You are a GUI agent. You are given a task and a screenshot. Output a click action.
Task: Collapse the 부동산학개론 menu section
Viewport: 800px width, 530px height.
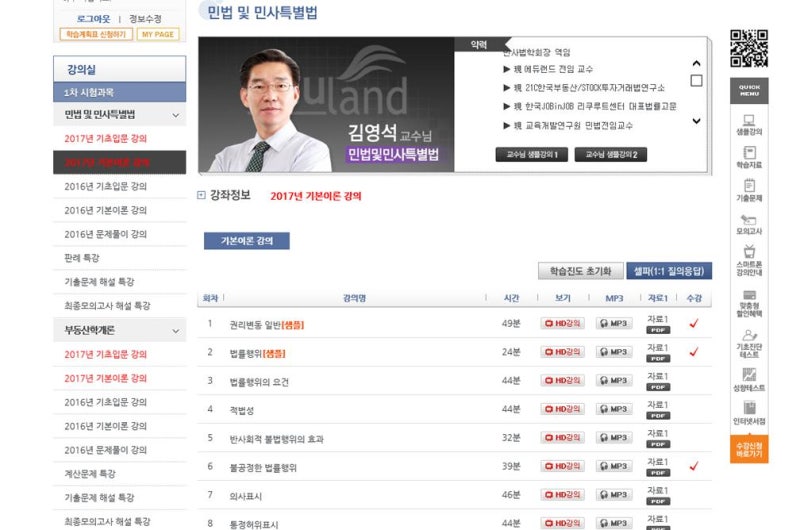[x=176, y=331]
